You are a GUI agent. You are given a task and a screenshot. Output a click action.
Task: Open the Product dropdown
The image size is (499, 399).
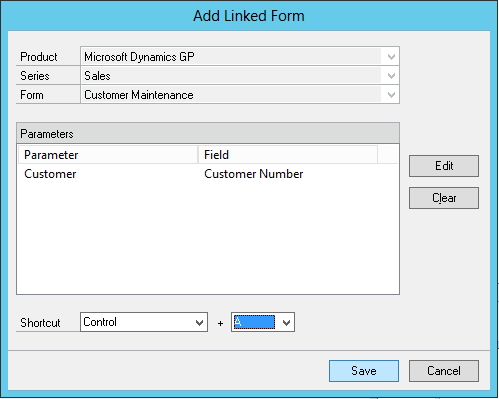pyautogui.click(x=391, y=57)
